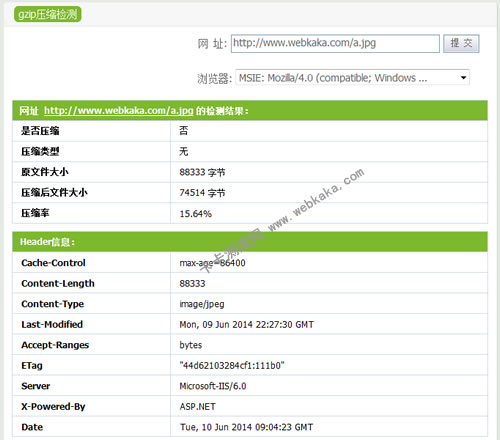The image size is (500, 440).
Task: Select the 无 compression type value
Action: coord(184,152)
